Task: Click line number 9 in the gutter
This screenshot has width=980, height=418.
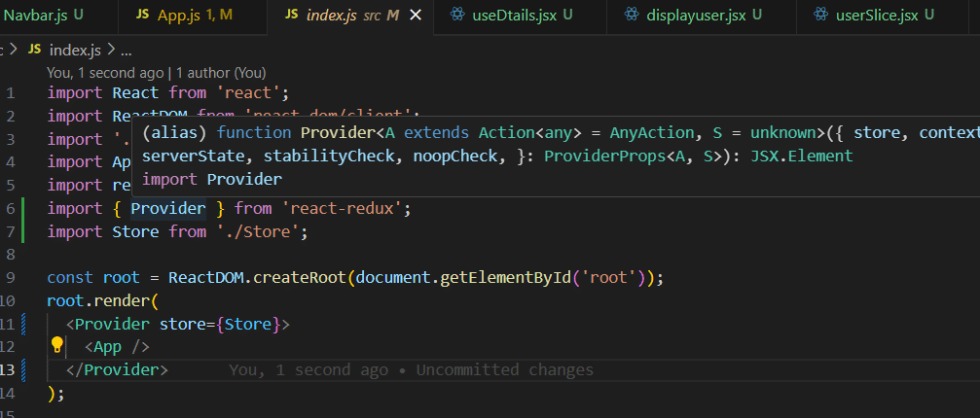Action: click(x=11, y=278)
